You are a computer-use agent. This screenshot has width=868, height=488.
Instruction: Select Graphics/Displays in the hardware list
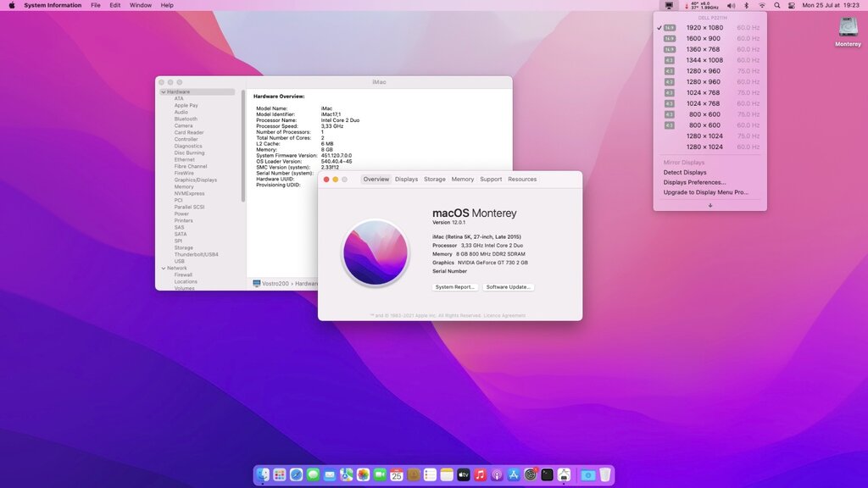tap(196, 180)
